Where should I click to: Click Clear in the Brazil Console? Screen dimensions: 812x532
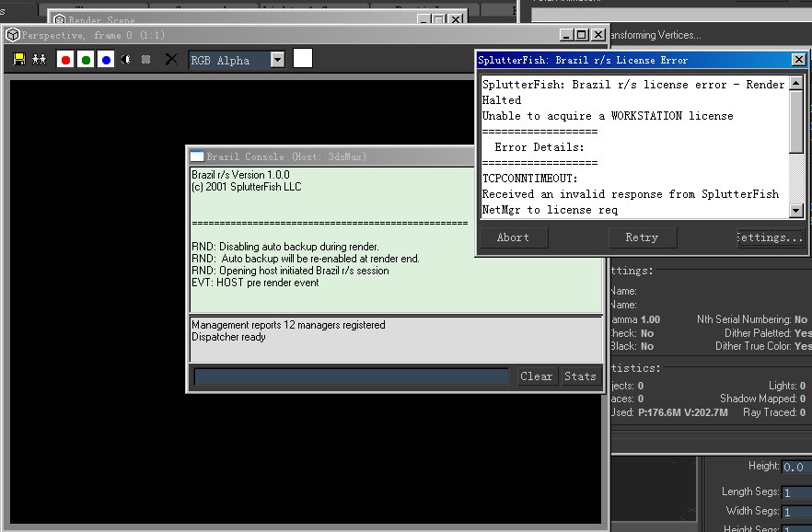tap(536, 376)
